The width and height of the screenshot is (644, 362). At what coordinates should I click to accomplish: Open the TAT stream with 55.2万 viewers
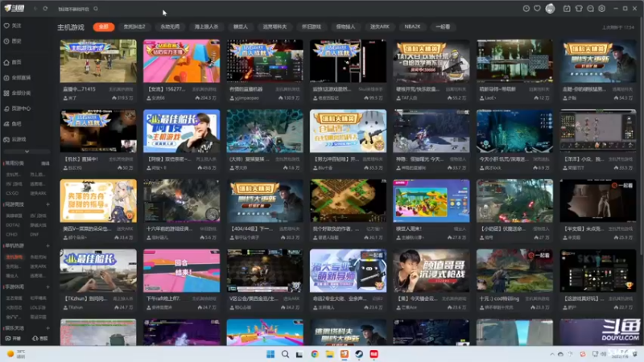coord(431,70)
